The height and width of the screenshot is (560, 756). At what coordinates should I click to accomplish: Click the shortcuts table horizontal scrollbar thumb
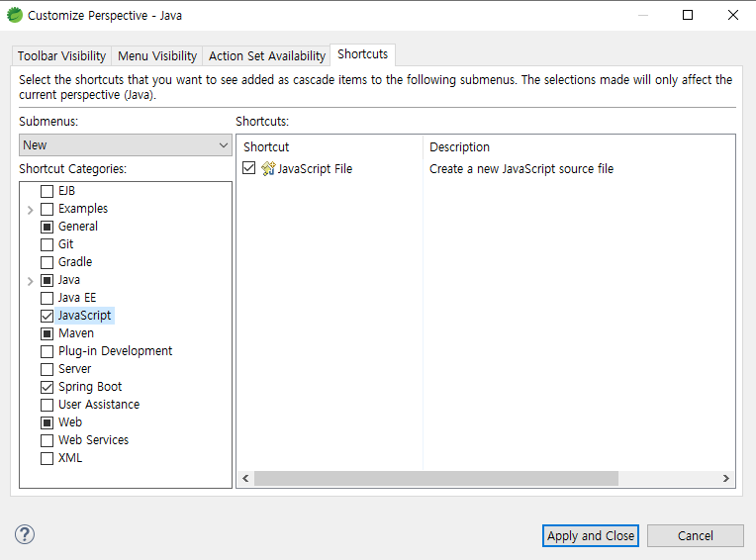click(436, 479)
